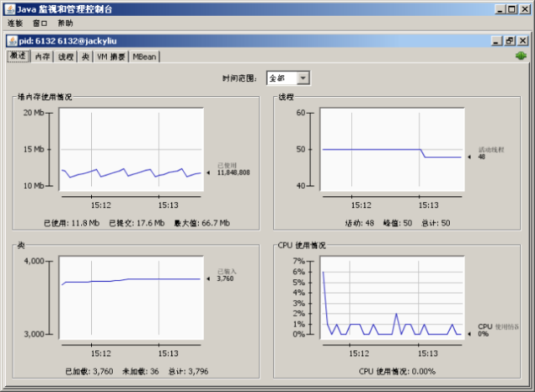Click the CPU 0% legend value
This screenshot has height=392, width=535.
pos(483,334)
